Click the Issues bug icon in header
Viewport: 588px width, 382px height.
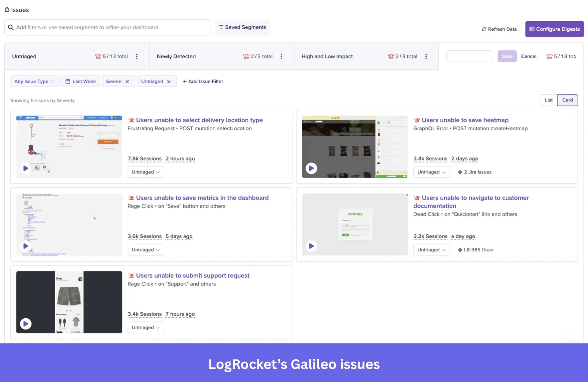(x=7, y=10)
